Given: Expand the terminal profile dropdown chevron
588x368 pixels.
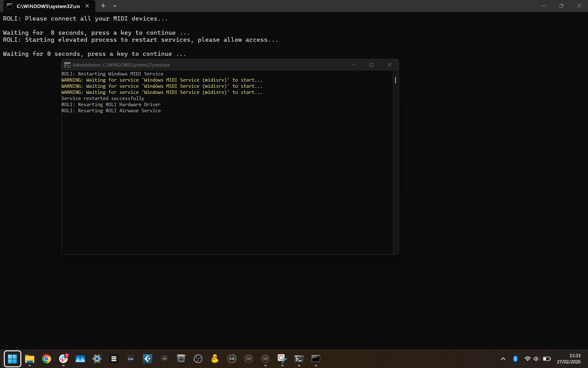Looking at the screenshot, I should [115, 6].
